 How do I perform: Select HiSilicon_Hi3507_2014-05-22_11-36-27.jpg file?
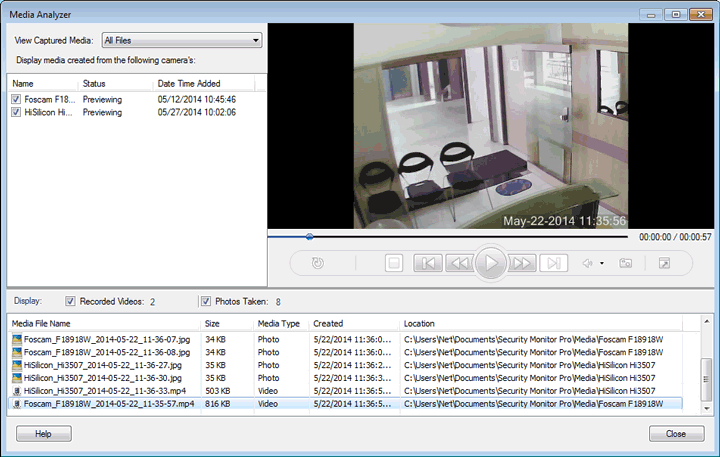tap(345, 365)
